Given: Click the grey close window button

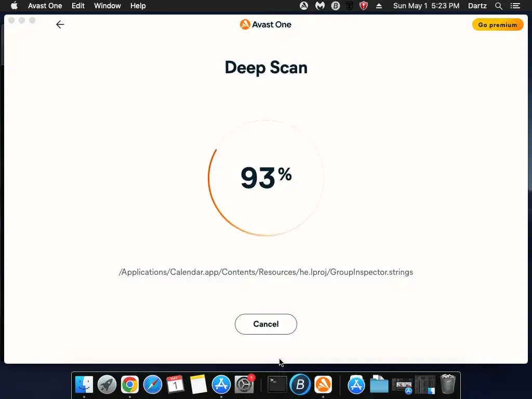Looking at the screenshot, I should click(x=11, y=20).
